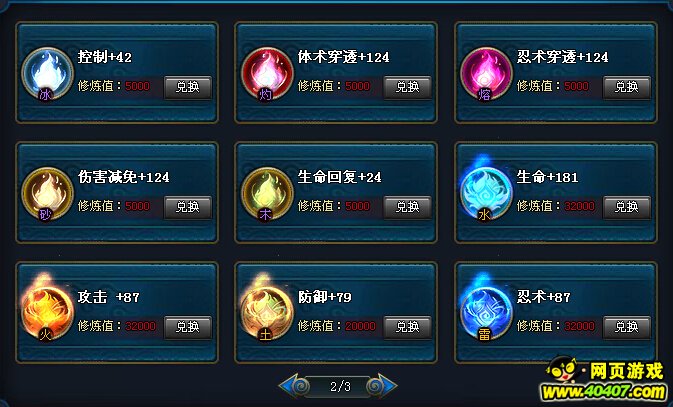This screenshot has width=673, height=407.
Task: Click the blue ice (冰) flame icon
Action: coord(47,74)
